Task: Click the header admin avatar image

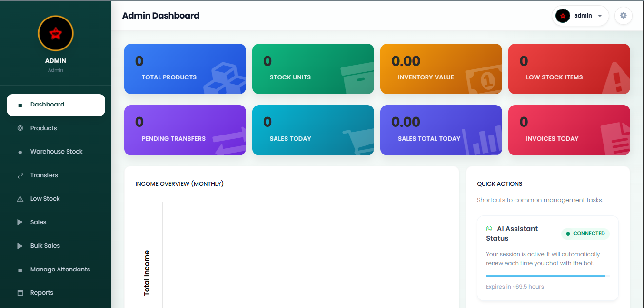Action: pyautogui.click(x=563, y=16)
